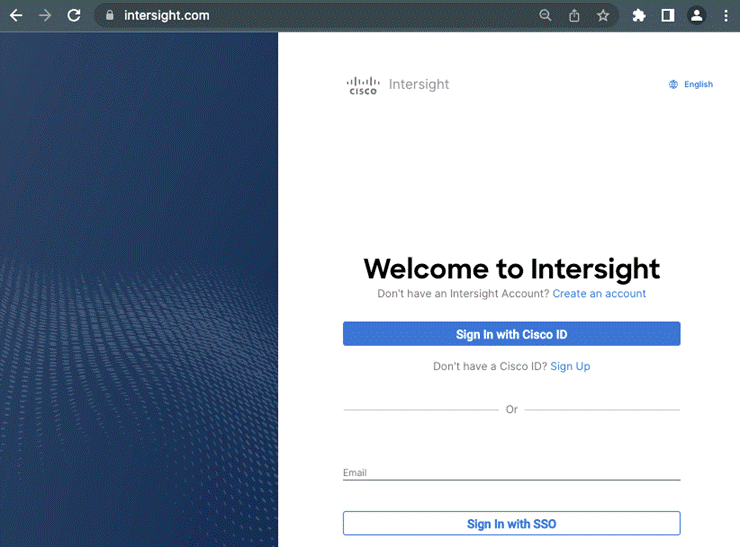740x547 pixels.
Task: Click the intersight.com address bar URL
Action: click(167, 16)
